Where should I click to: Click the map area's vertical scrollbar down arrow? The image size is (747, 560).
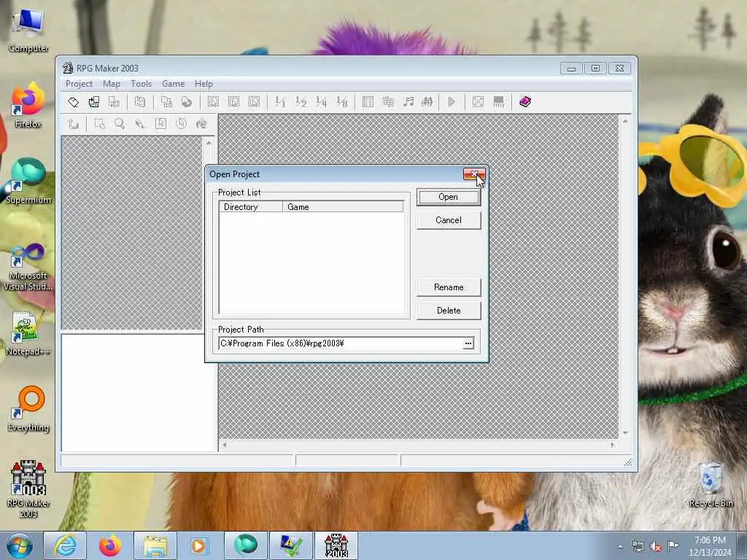coord(625,433)
